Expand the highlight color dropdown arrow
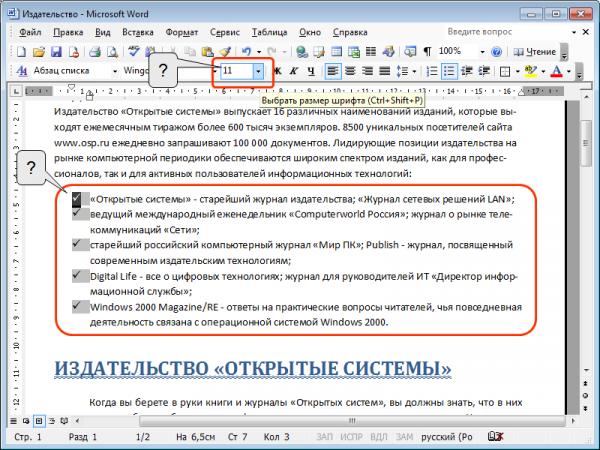This screenshot has width=600, height=450. point(543,71)
